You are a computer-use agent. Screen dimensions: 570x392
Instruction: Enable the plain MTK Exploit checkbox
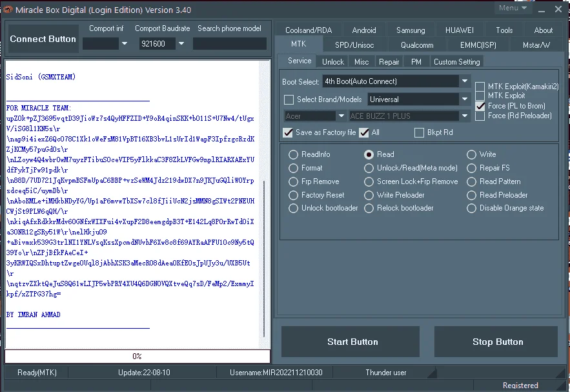480,96
